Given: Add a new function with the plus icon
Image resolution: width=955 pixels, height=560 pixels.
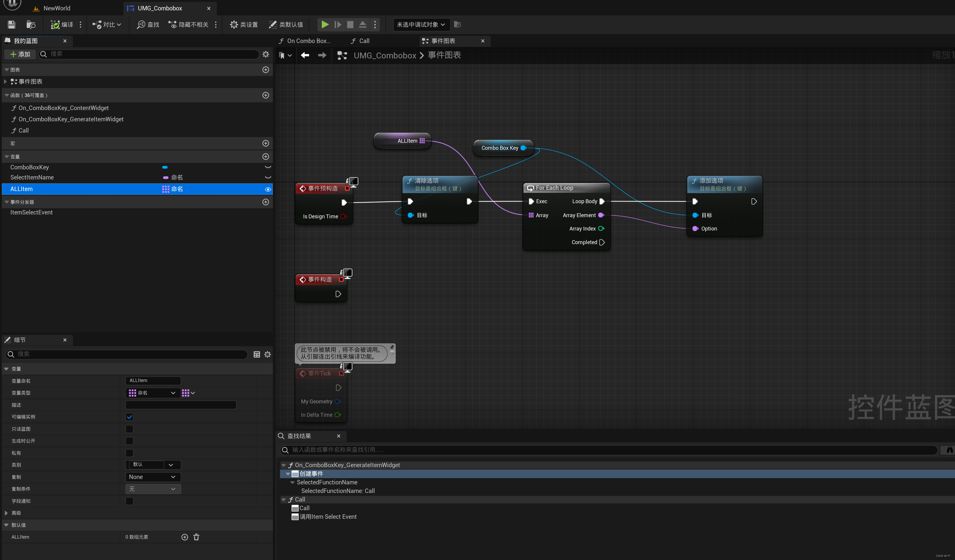Looking at the screenshot, I should 266,95.
